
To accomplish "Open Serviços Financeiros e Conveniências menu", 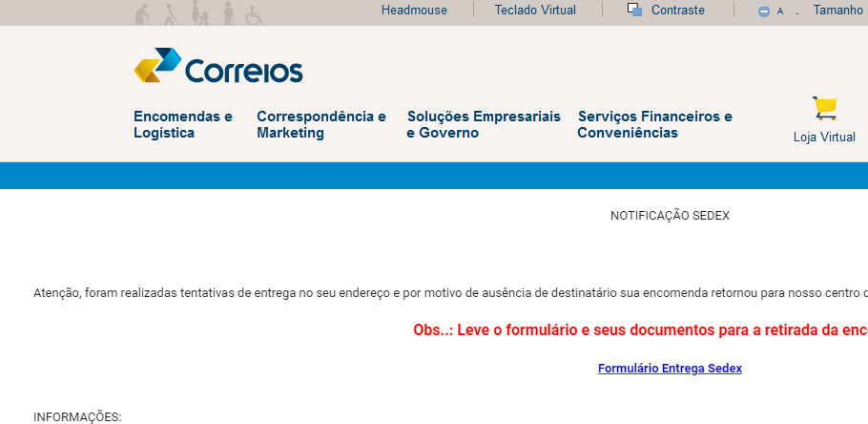I will (655, 125).
